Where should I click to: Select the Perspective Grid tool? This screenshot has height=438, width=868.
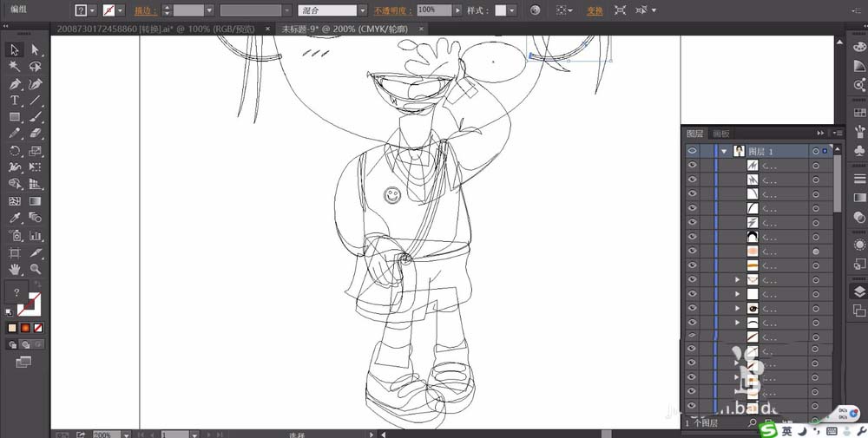[x=35, y=184]
